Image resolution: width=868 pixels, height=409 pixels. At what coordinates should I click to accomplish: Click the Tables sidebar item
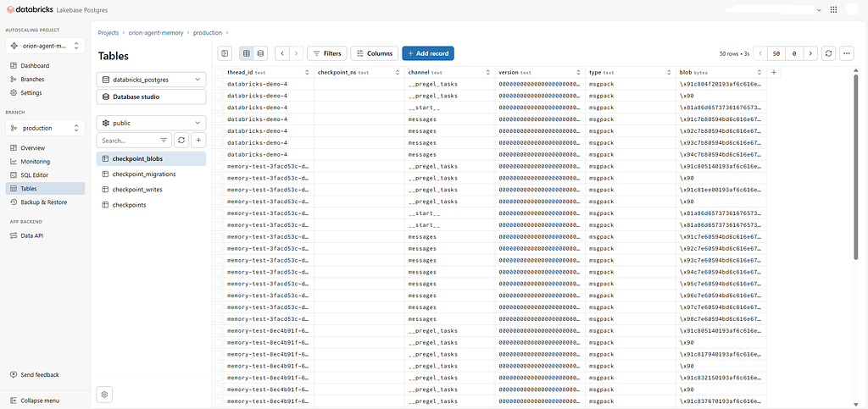45,189
